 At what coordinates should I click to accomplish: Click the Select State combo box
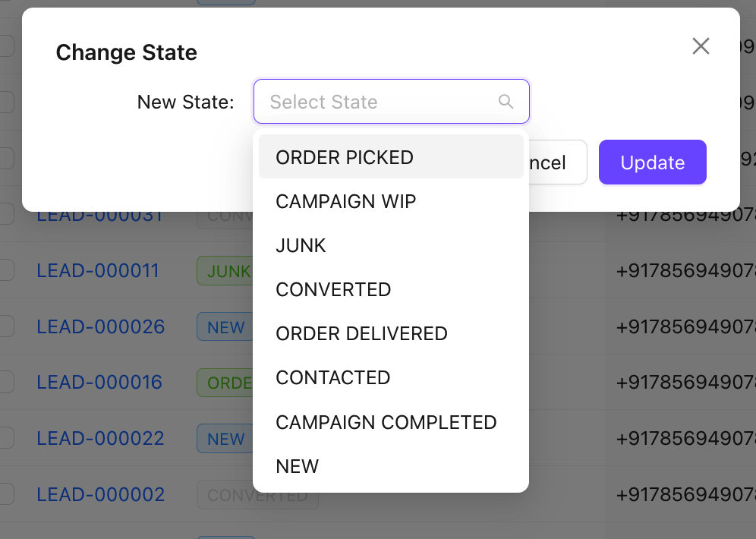(x=380, y=102)
